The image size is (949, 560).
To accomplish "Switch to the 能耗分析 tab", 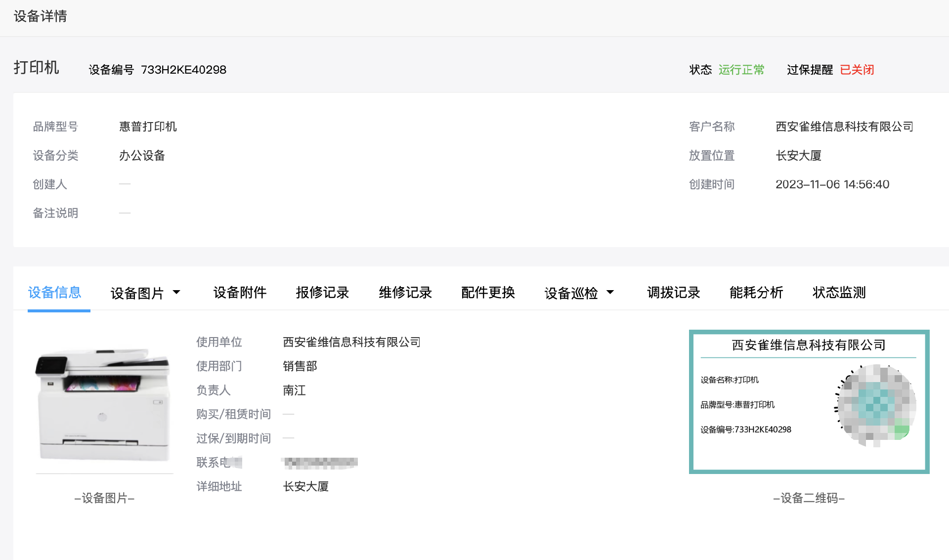I will point(756,293).
